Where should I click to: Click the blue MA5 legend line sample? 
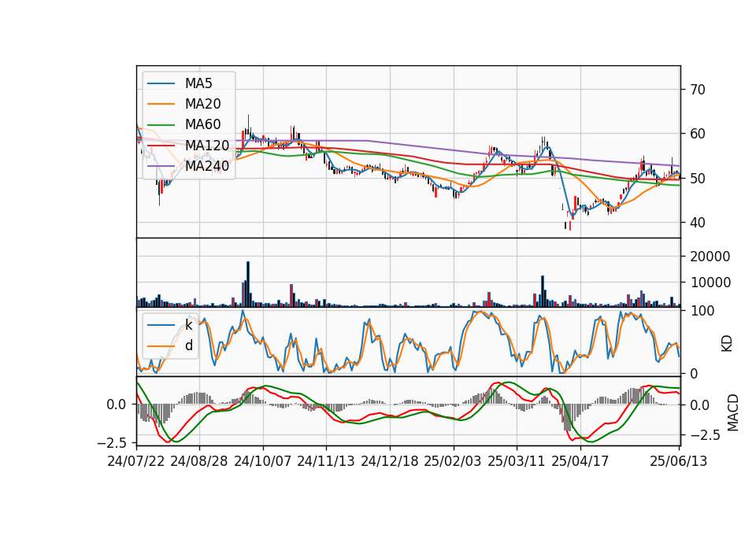tap(161, 83)
